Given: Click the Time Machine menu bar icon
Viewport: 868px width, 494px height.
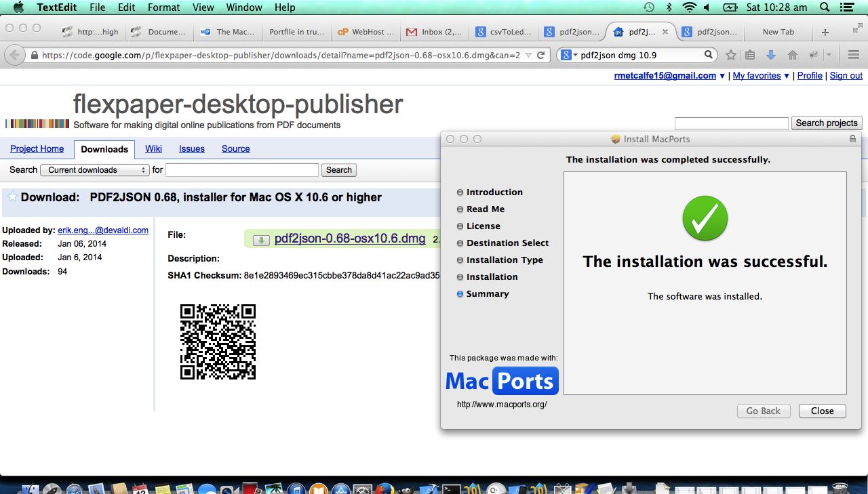Looking at the screenshot, I should point(649,7).
